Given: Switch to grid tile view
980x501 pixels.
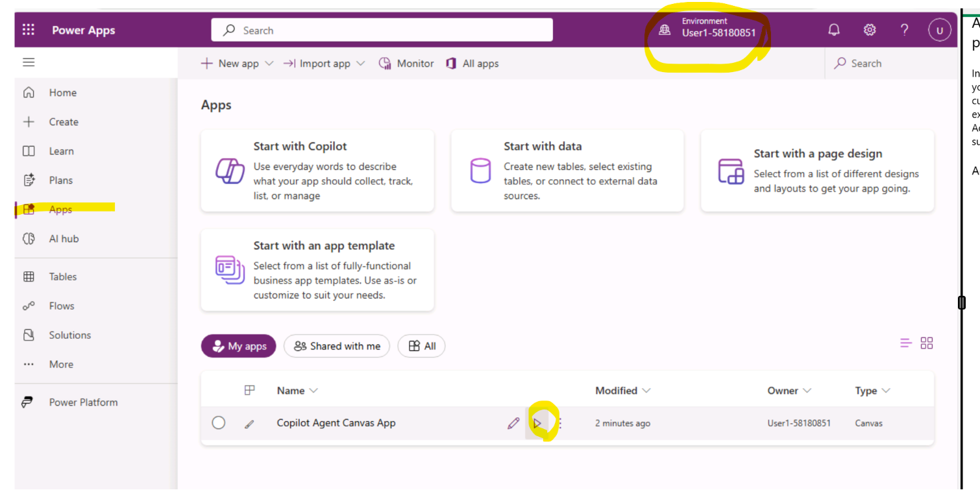Looking at the screenshot, I should coord(927,343).
